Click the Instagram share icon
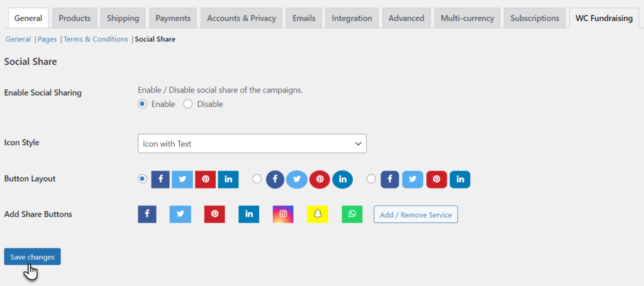The image size is (644, 286). point(283,214)
